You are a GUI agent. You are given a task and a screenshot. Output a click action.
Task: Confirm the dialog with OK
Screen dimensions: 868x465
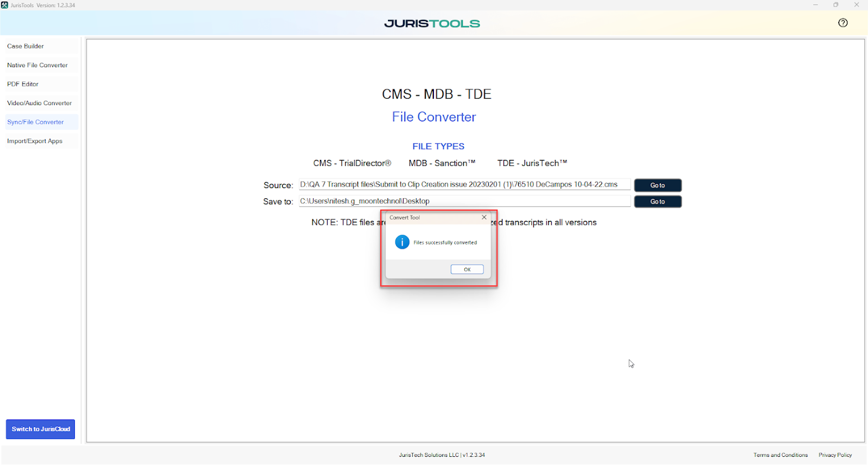pyautogui.click(x=467, y=269)
